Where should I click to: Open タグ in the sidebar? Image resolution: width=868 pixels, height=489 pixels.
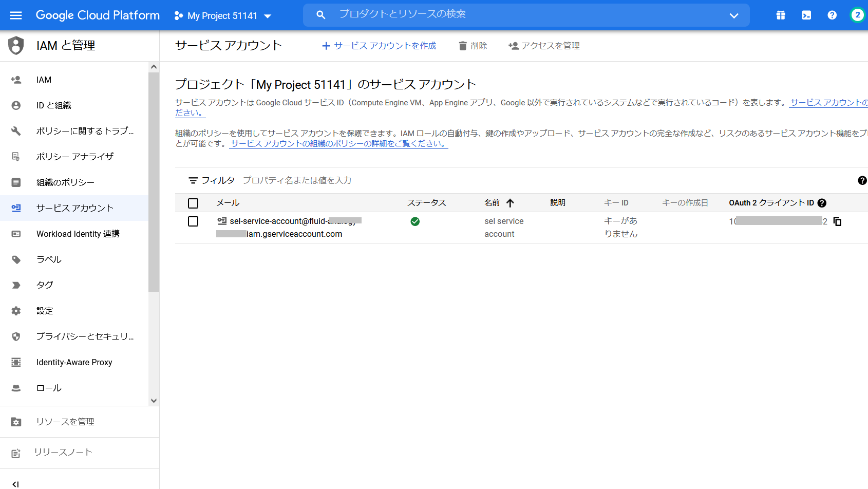point(74,285)
